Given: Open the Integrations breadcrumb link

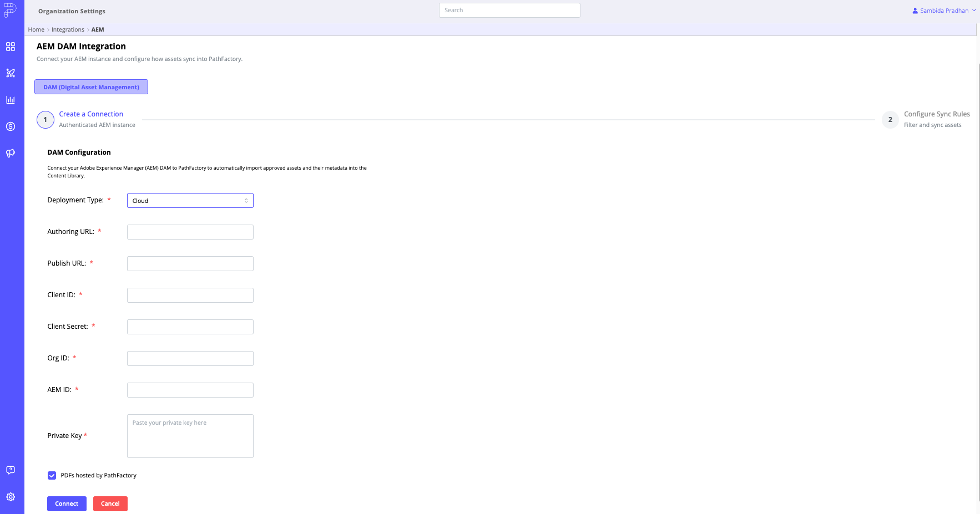Looking at the screenshot, I should click(x=68, y=30).
